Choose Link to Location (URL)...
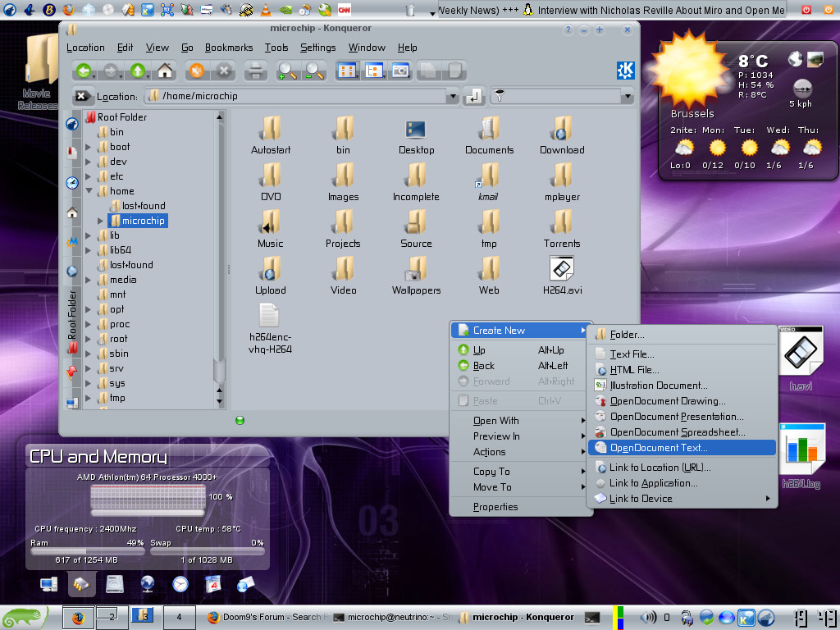Viewport: 840px width, 630px height. [682, 467]
